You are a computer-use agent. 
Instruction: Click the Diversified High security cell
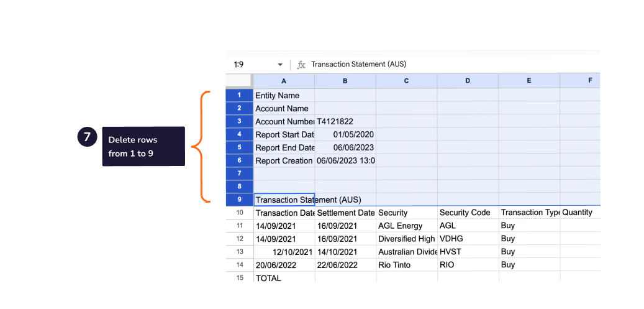pos(406,239)
